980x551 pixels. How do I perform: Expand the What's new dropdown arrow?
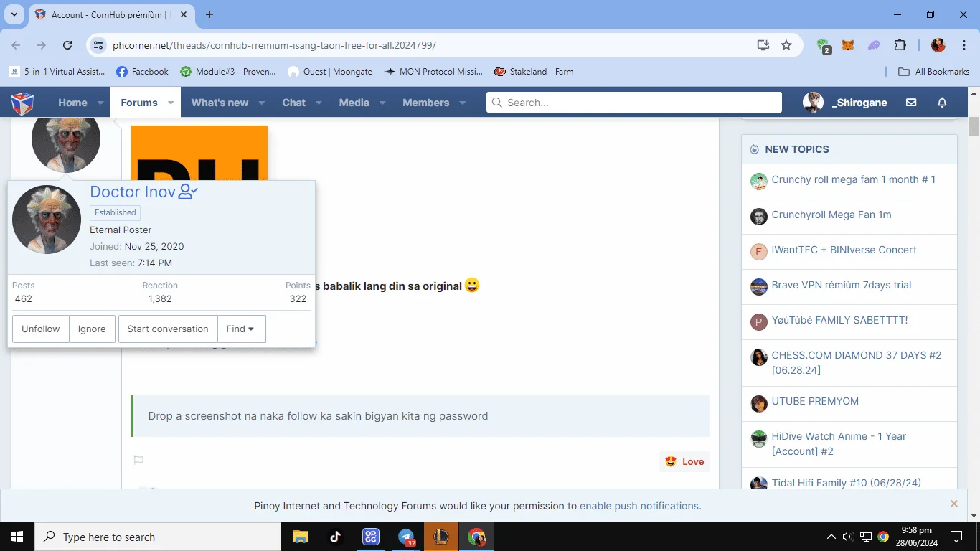[262, 103]
